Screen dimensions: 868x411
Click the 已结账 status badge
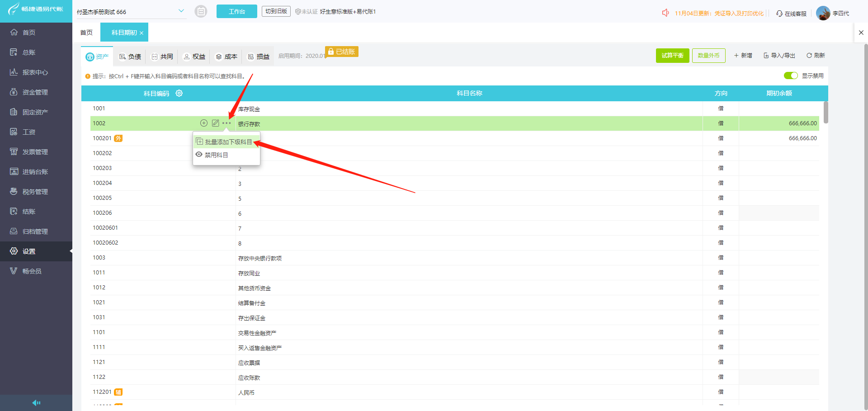click(342, 52)
